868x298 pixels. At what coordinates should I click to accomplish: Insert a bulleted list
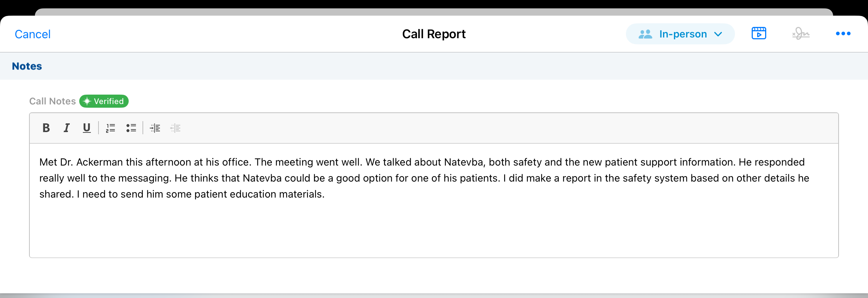(131, 128)
